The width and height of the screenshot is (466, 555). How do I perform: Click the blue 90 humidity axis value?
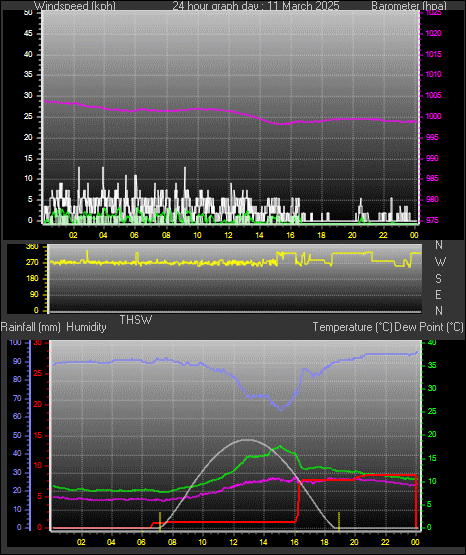coord(17,361)
